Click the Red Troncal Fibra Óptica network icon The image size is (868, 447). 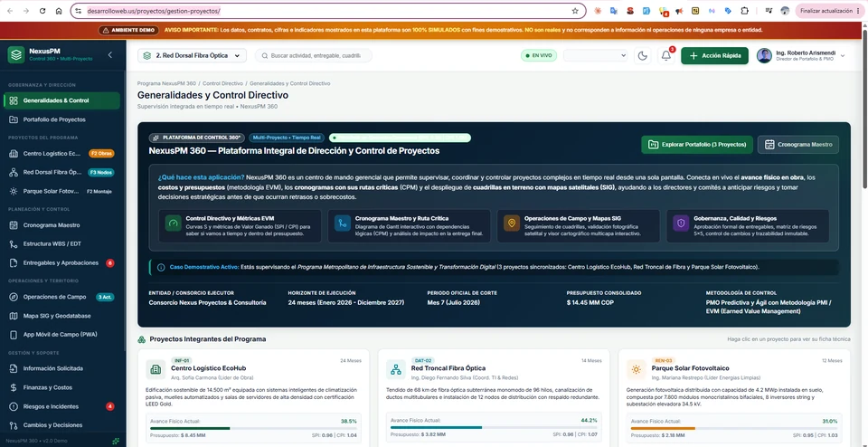pyautogui.click(x=396, y=369)
